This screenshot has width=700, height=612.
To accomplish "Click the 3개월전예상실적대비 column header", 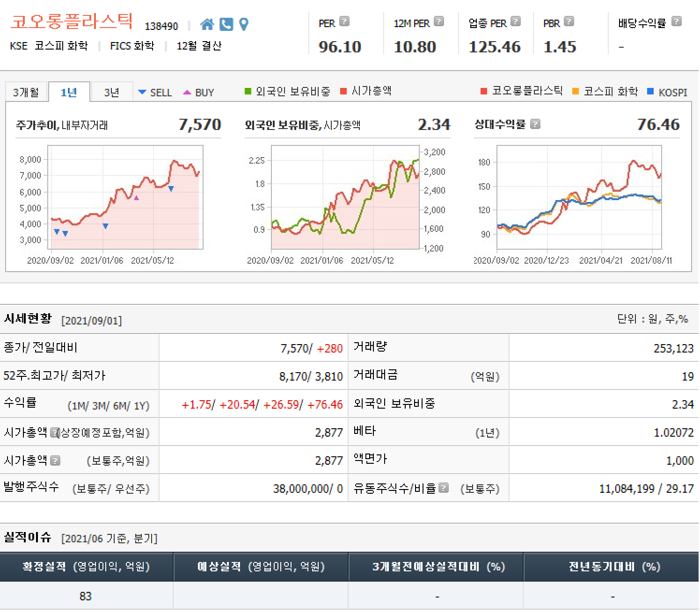I will [x=436, y=567].
